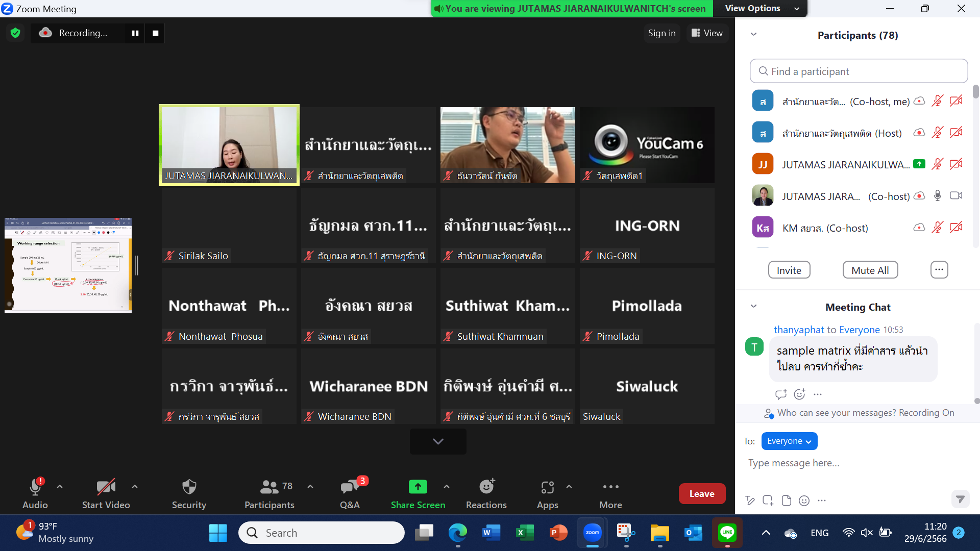This screenshot has width=980, height=551.
Task: Collapse the Participants panel chevron
Action: [753, 35]
